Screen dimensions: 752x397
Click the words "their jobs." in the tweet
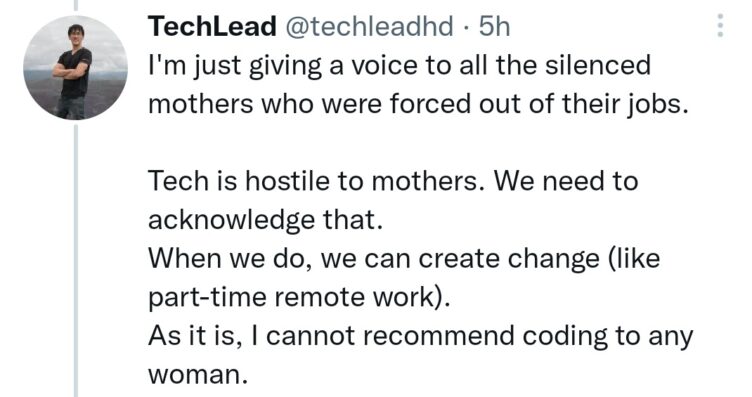(625, 104)
